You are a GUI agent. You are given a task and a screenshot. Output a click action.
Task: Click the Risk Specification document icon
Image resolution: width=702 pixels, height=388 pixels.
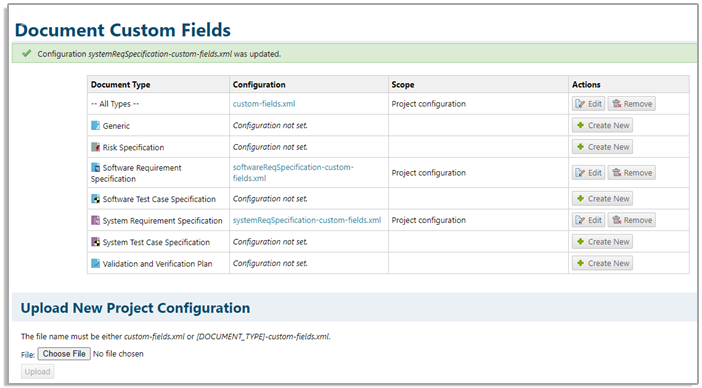(x=95, y=147)
